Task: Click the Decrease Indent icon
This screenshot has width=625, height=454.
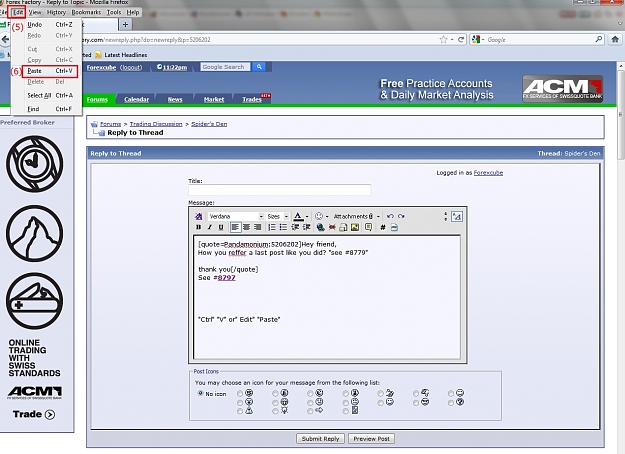Action: pyautogui.click(x=295, y=227)
